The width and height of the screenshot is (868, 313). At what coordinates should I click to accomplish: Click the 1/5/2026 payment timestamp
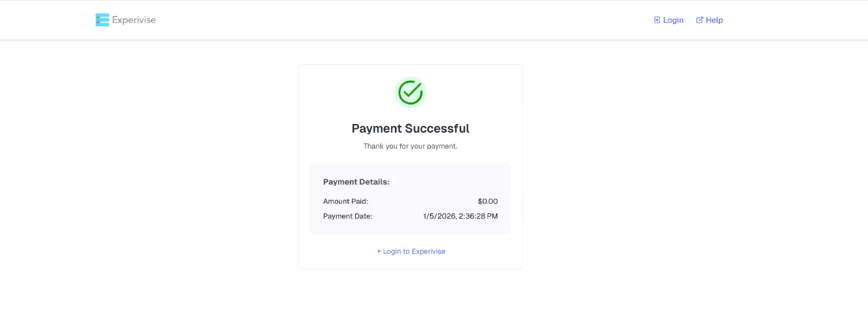[x=460, y=216]
